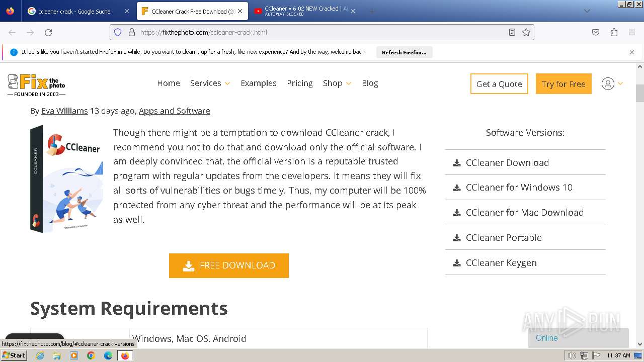The width and height of the screenshot is (644, 362).
Task: Click the CCleaner box product image
Action: 66,179
